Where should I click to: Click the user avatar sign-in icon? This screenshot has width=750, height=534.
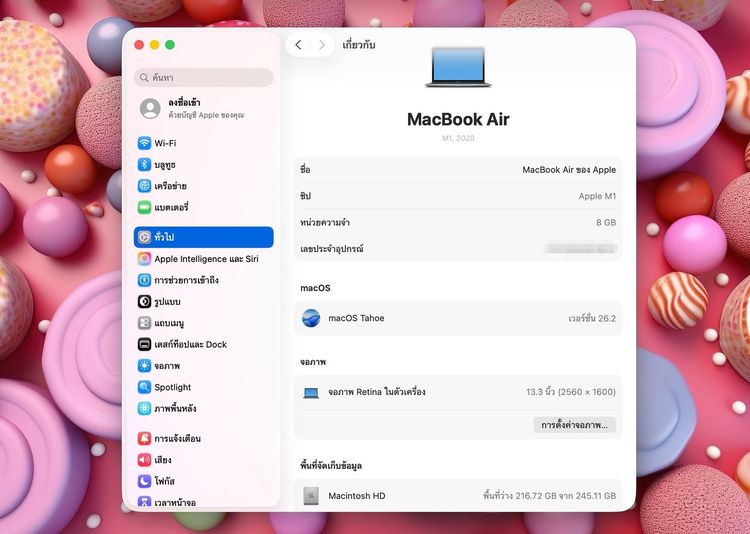(x=150, y=109)
